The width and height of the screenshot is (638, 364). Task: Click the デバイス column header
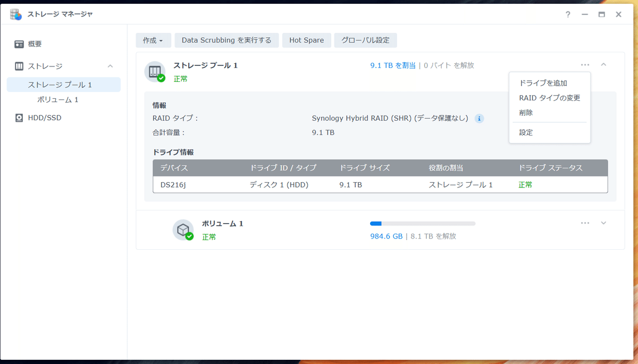tap(174, 168)
